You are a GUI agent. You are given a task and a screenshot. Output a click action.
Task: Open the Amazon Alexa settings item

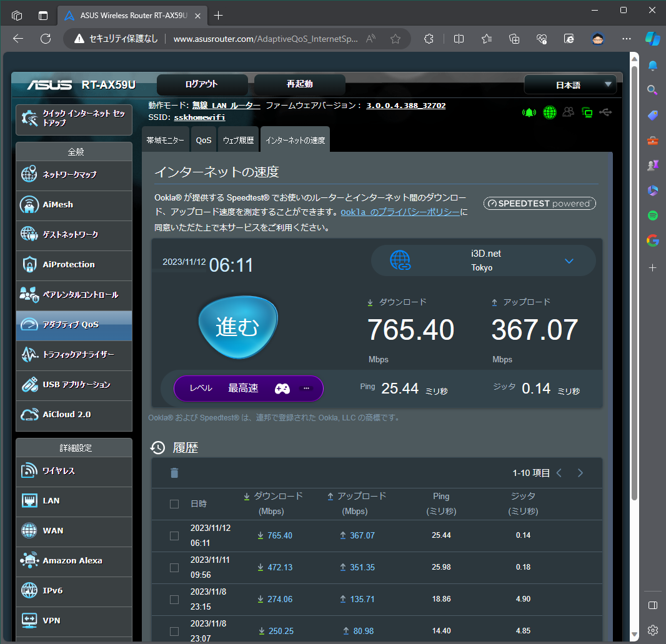point(74,561)
